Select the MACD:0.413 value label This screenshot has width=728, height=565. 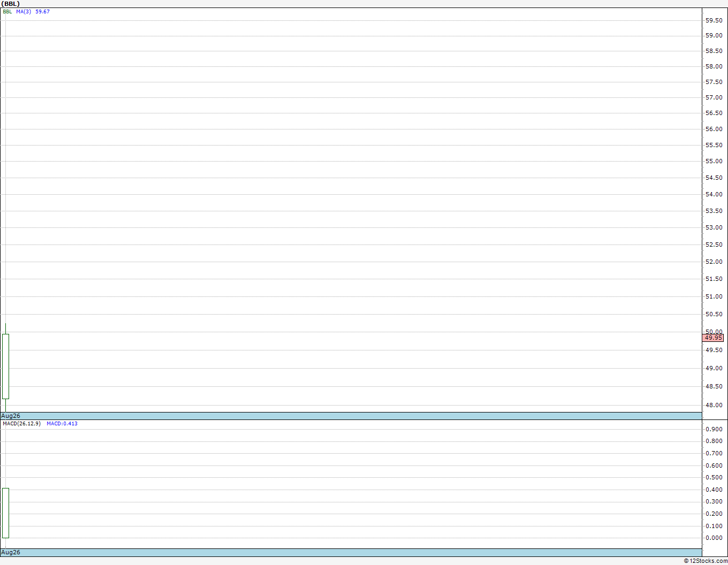[x=62, y=423]
